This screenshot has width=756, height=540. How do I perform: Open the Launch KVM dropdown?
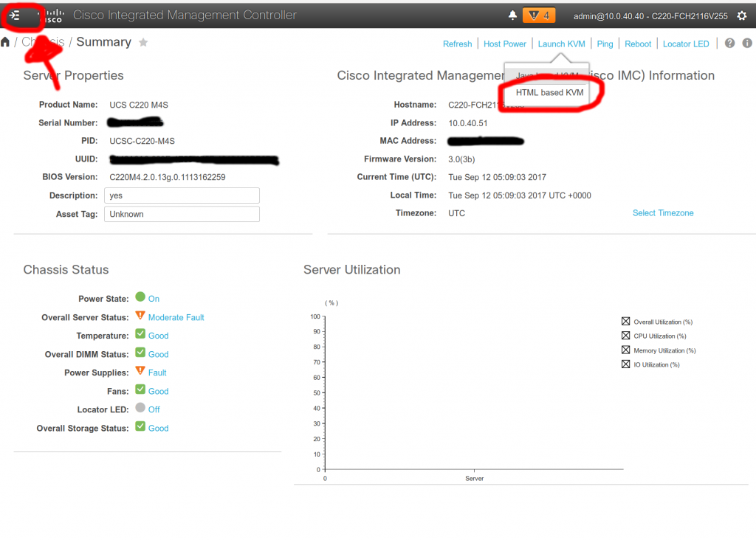[x=562, y=44]
